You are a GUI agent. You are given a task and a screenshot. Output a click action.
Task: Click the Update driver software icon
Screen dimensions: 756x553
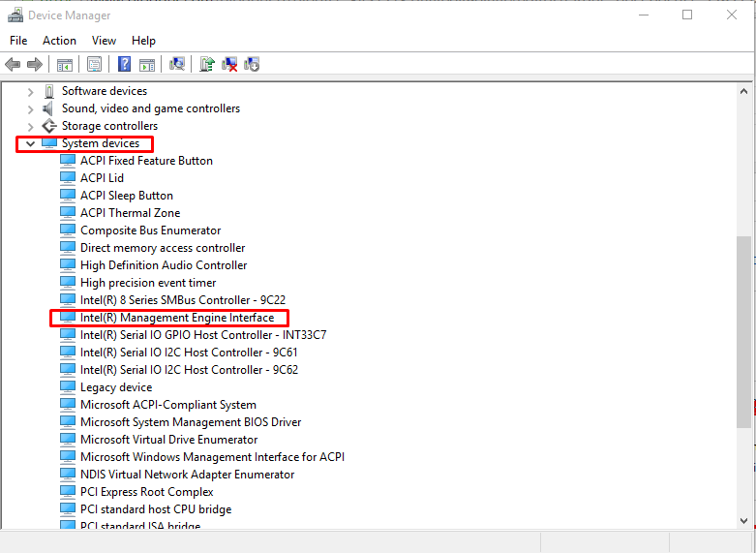tap(207, 64)
